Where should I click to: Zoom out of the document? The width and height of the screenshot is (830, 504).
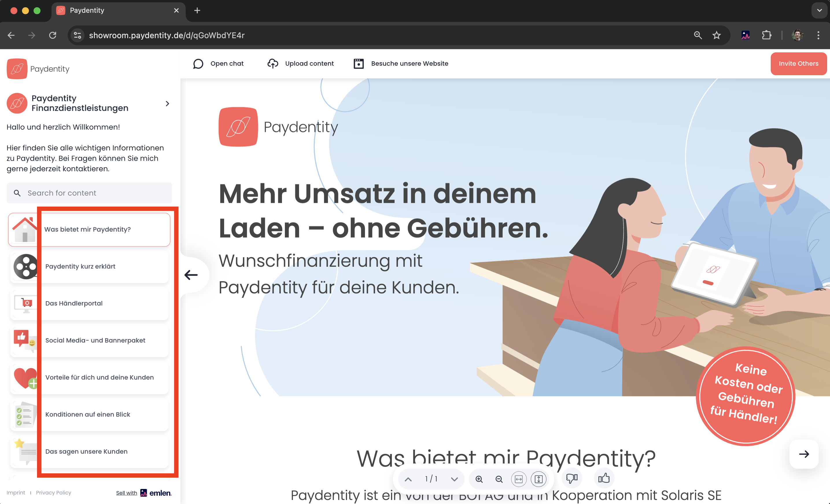click(x=499, y=479)
